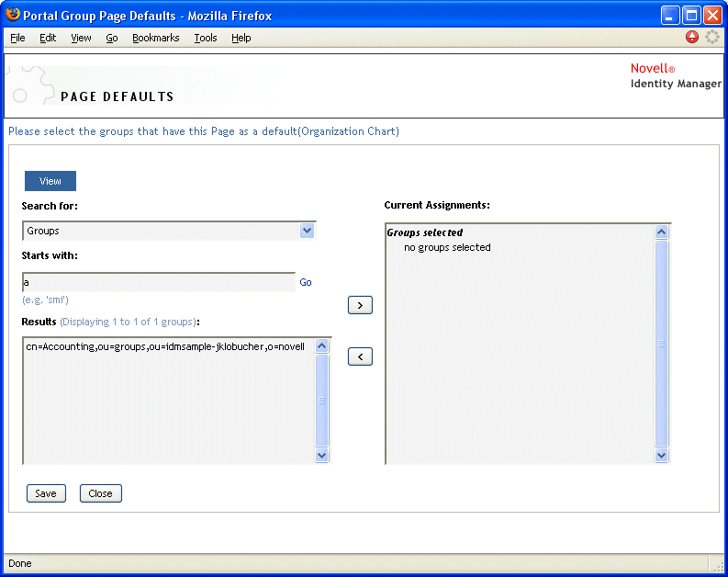Click the 'Groups selected' heading

tap(425, 232)
